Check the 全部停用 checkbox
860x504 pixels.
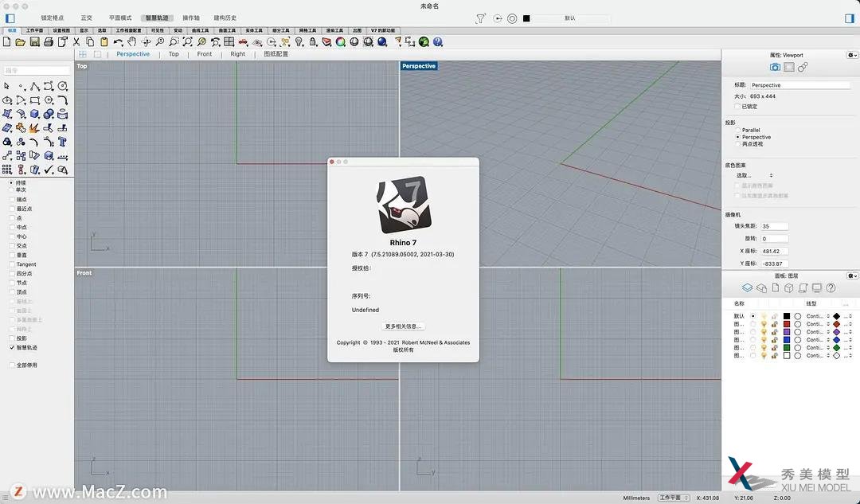12,365
